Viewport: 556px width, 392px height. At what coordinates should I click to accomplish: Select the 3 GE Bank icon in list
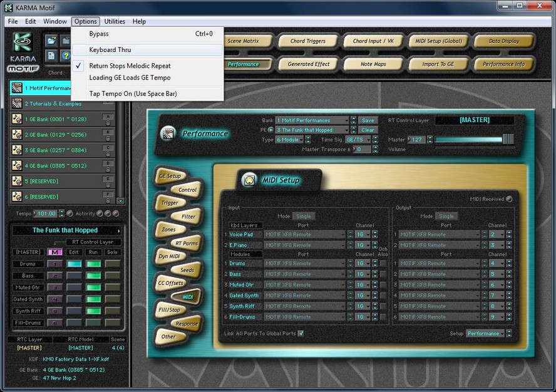click(17, 150)
